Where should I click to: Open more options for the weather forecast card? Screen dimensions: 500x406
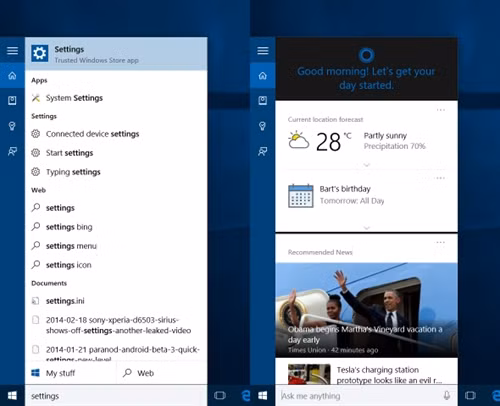point(441,110)
